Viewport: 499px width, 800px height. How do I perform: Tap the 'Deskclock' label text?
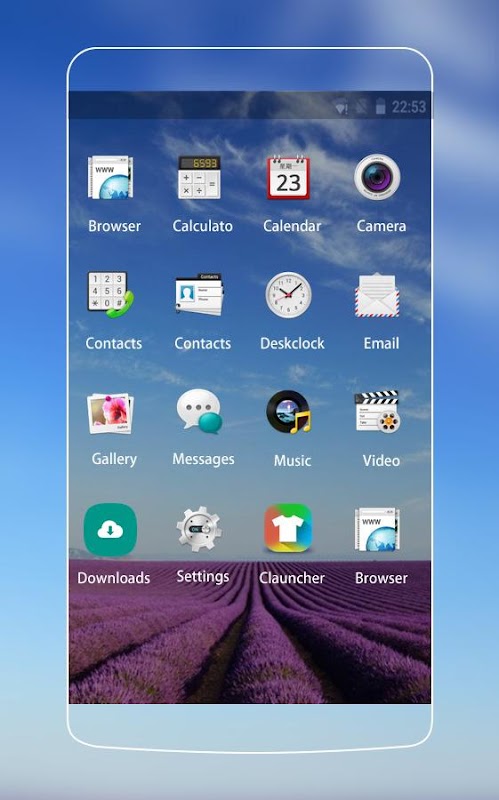(x=292, y=343)
